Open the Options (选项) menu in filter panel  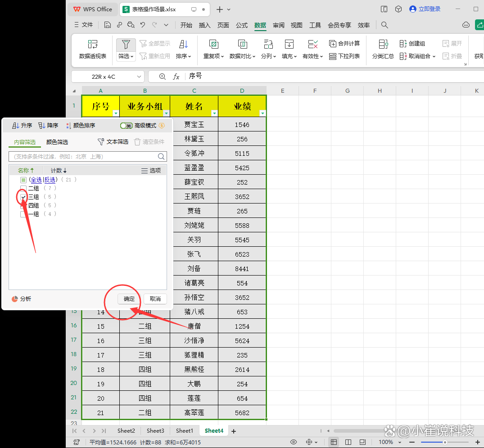[x=151, y=171]
